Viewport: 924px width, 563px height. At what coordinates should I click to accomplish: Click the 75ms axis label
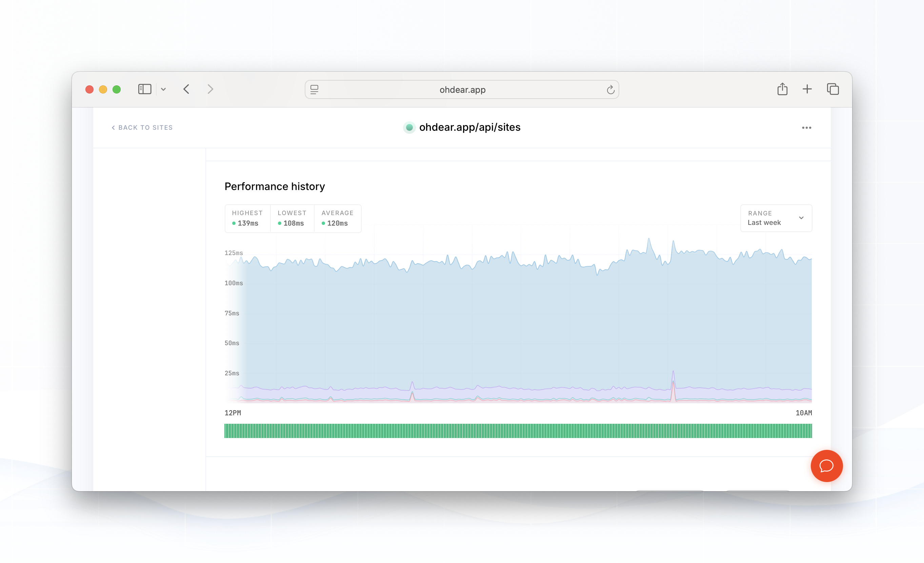(232, 313)
